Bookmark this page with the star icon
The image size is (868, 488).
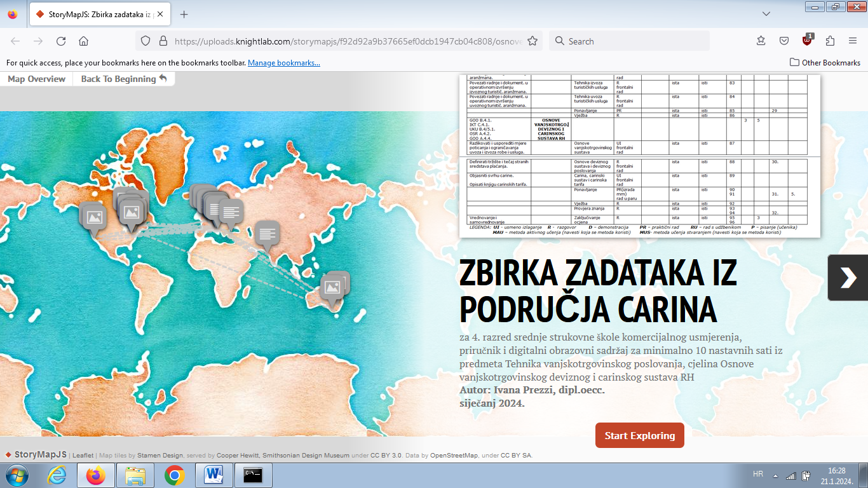[x=532, y=41]
